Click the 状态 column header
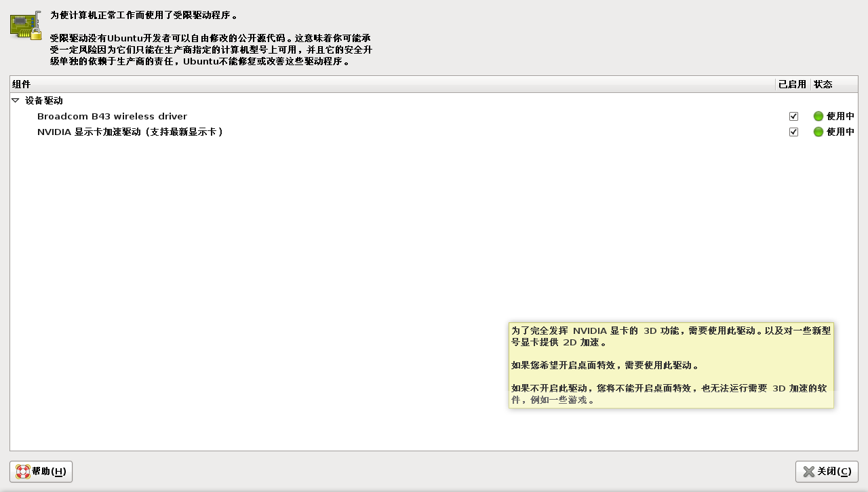Viewport: 868px width, 492px height. 834,84
